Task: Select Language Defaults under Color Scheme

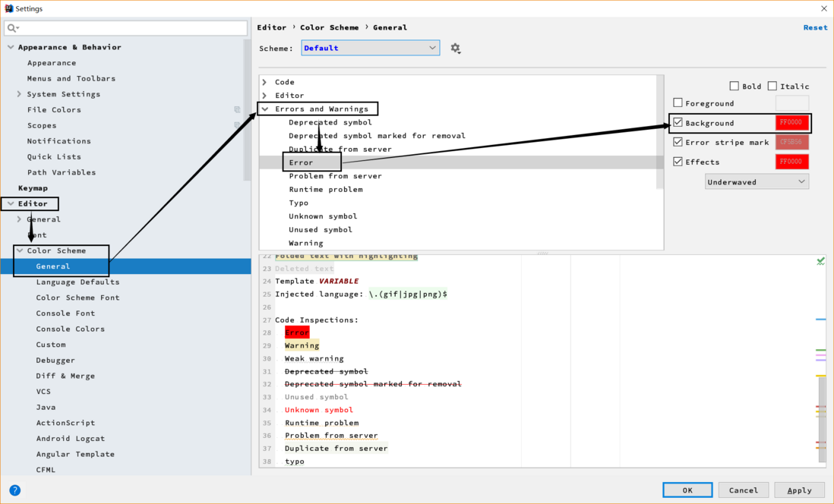Action: [x=77, y=282]
